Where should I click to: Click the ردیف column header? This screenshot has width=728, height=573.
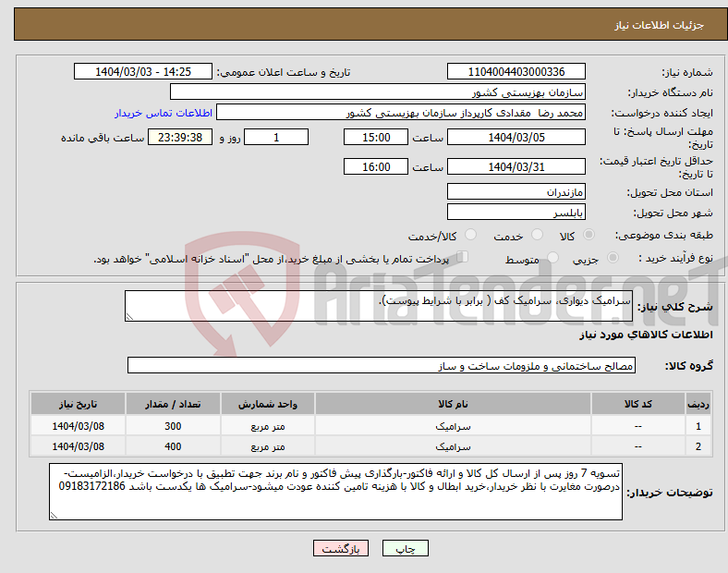[x=698, y=404]
